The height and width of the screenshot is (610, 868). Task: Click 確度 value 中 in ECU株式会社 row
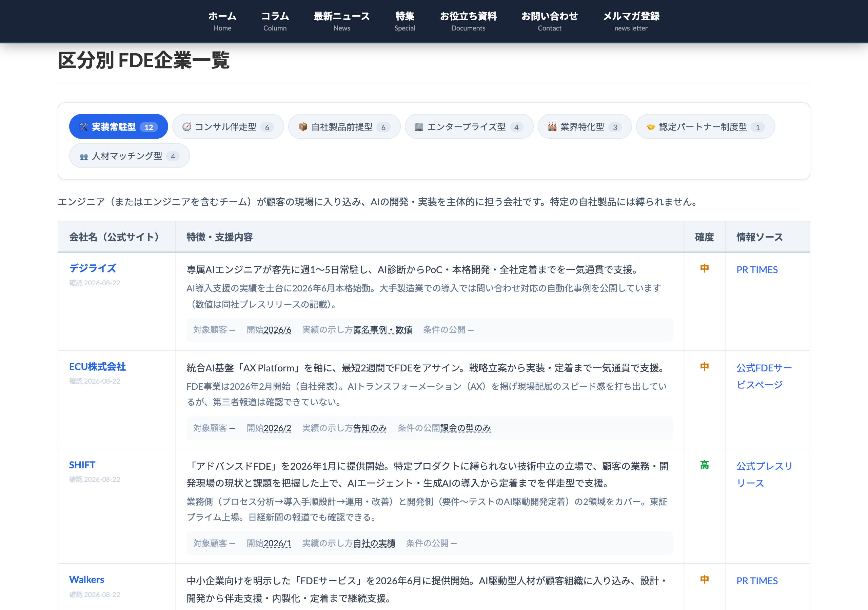click(x=704, y=367)
